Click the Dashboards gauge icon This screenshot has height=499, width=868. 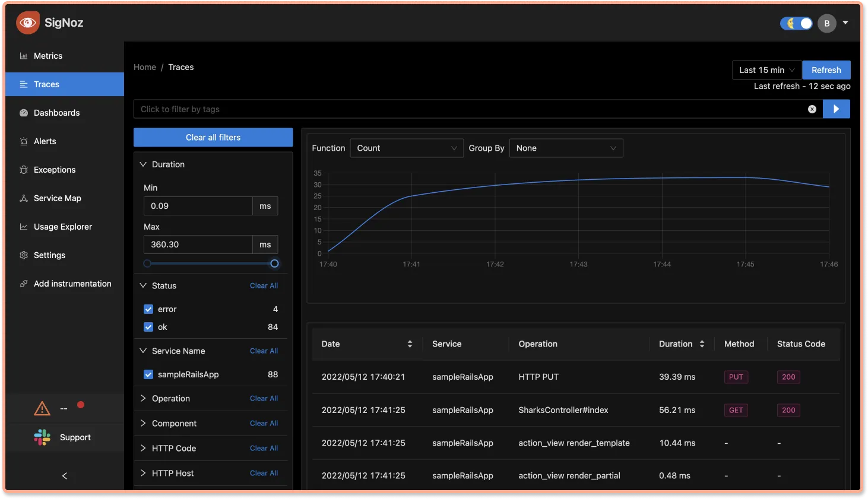point(24,113)
